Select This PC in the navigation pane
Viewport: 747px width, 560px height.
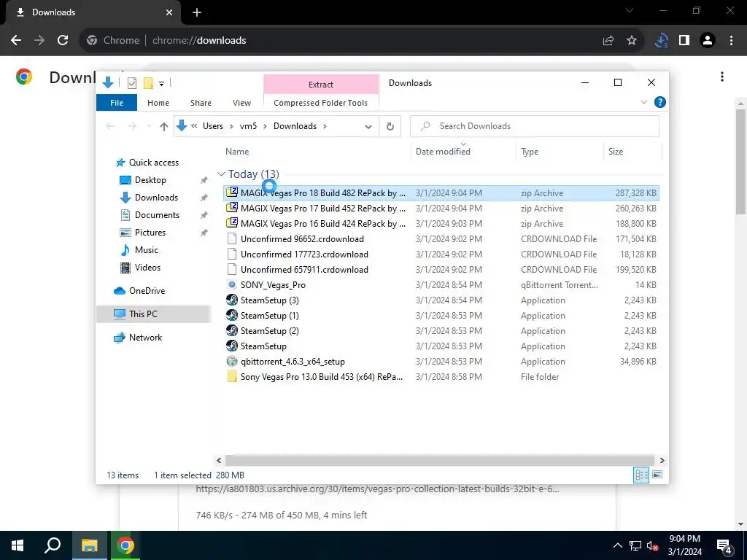(x=143, y=314)
